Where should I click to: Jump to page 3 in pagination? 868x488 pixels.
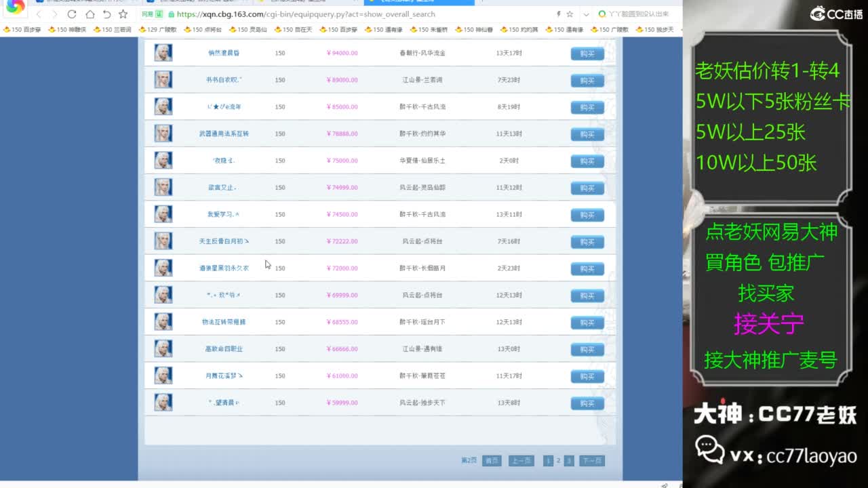click(569, 461)
